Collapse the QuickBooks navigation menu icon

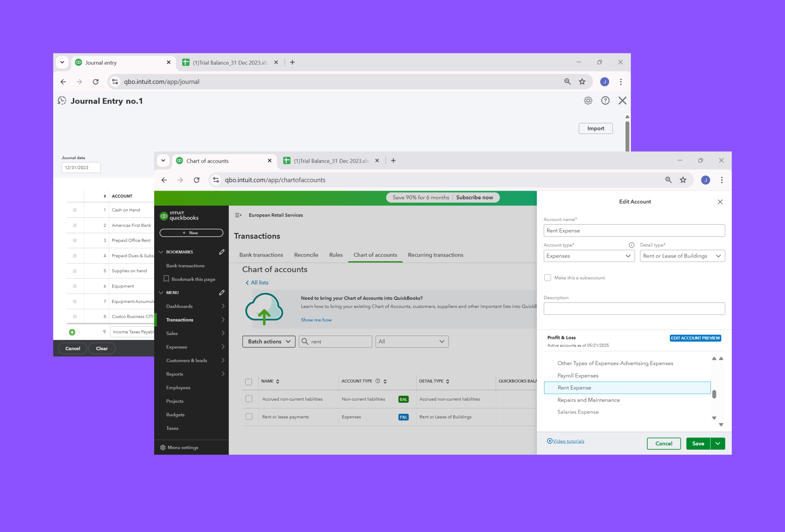pos(238,215)
